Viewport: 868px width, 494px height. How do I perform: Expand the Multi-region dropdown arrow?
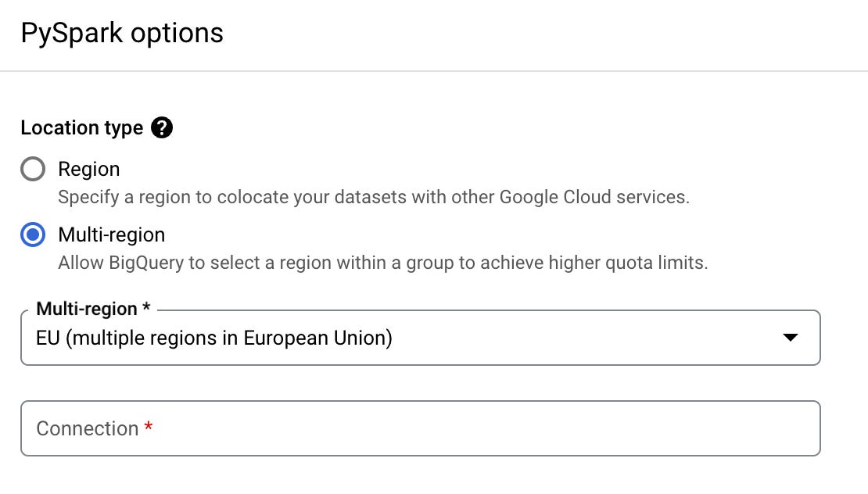(790, 338)
